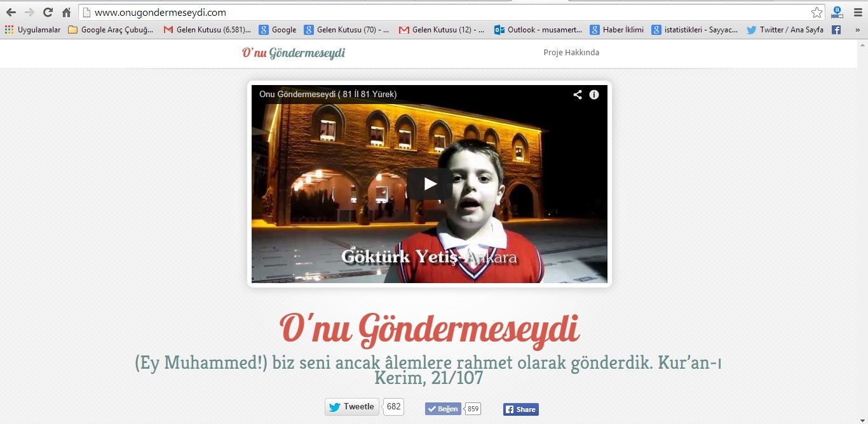This screenshot has height=424, width=868.
Task: Click the browser extension icon beside the star
Action: (837, 13)
